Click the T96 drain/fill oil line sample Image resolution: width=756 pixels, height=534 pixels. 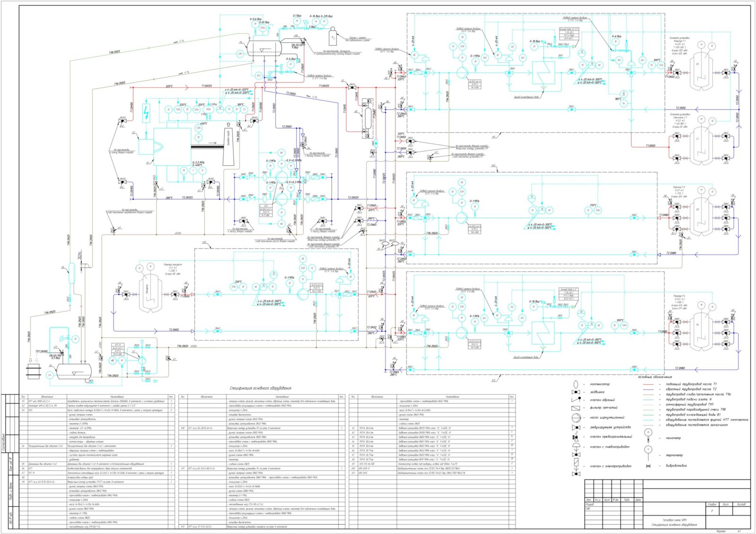(x=648, y=395)
